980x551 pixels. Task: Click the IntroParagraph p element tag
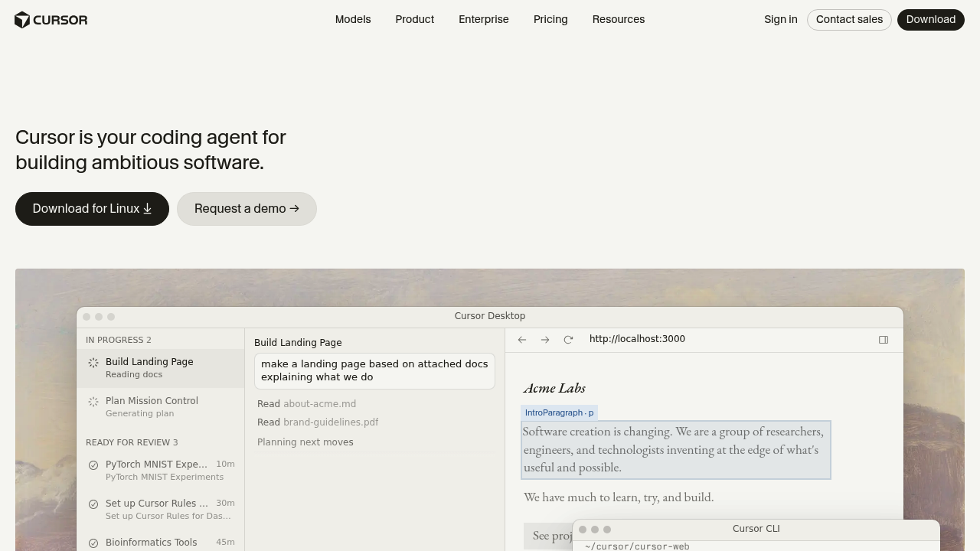(x=559, y=412)
